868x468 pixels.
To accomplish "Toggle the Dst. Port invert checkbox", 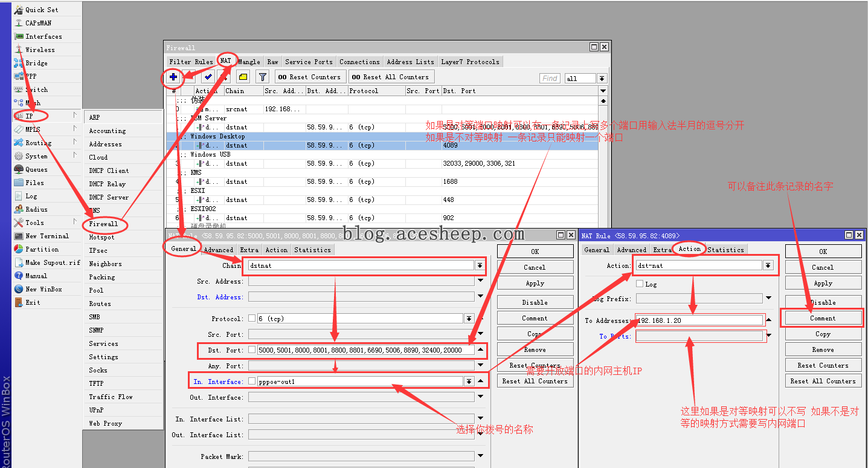I will coord(252,350).
